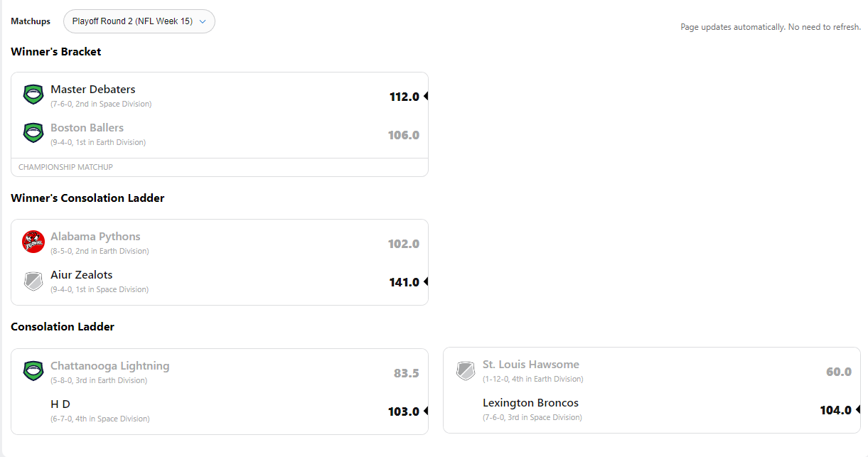Open Boston Ballers team page
The width and height of the screenshot is (868, 457).
tap(87, 128)
